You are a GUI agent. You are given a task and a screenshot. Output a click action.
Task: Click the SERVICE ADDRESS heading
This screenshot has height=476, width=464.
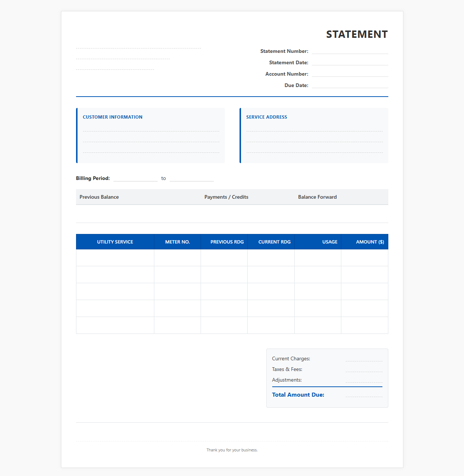tap(267, 117)
